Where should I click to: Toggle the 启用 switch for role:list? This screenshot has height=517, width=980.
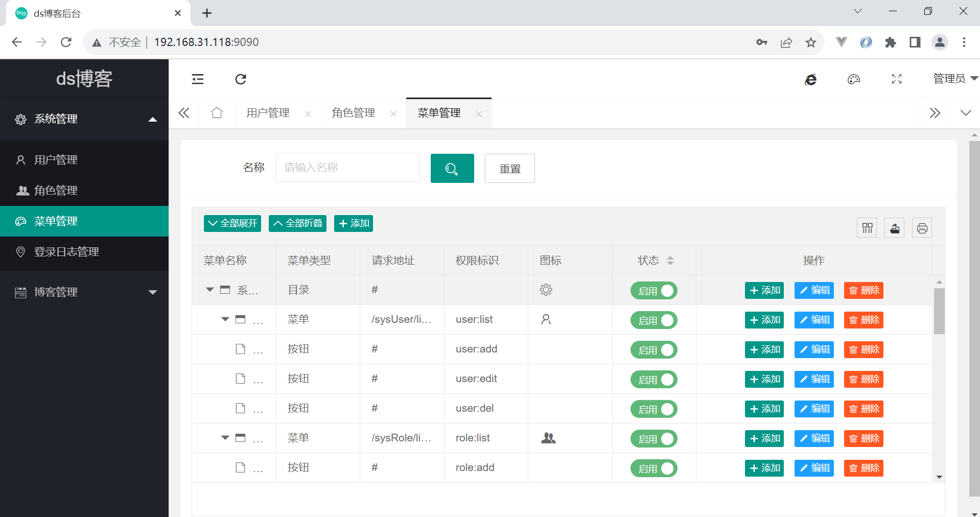coord(654,438)
